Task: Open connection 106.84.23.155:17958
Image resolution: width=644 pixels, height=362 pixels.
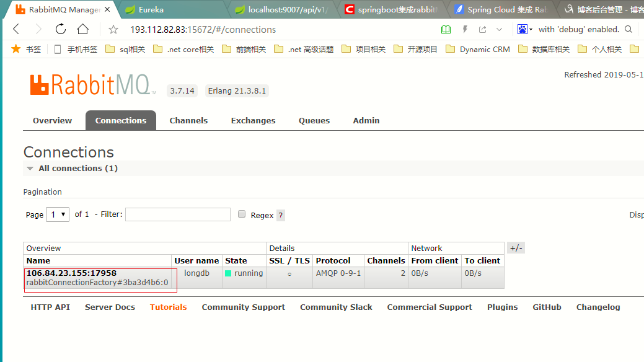Action: (x=71, y=273)
